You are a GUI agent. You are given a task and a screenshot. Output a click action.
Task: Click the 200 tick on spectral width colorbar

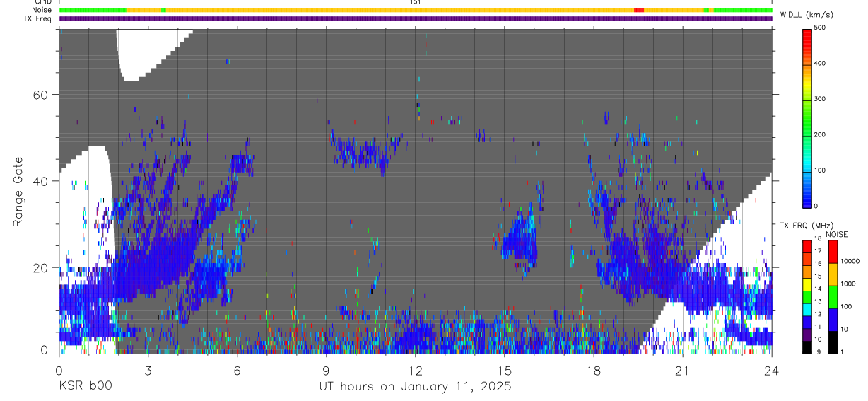pos(820,134)
